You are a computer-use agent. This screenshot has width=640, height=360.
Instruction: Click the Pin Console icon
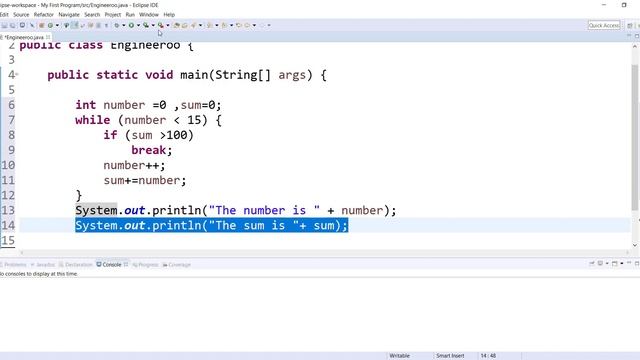click(591, 263)
